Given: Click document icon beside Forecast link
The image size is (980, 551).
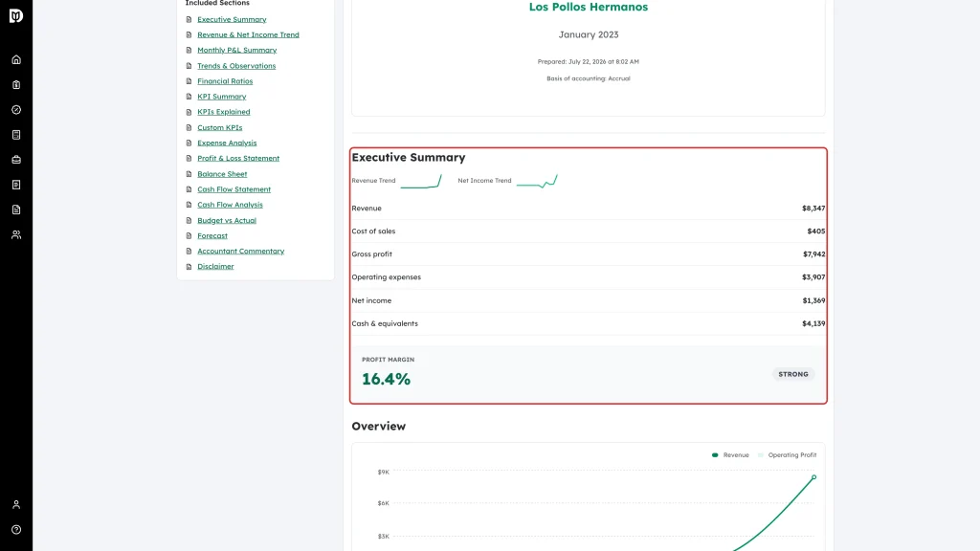Looking at the screenshot, I should [x=189, y=235].
